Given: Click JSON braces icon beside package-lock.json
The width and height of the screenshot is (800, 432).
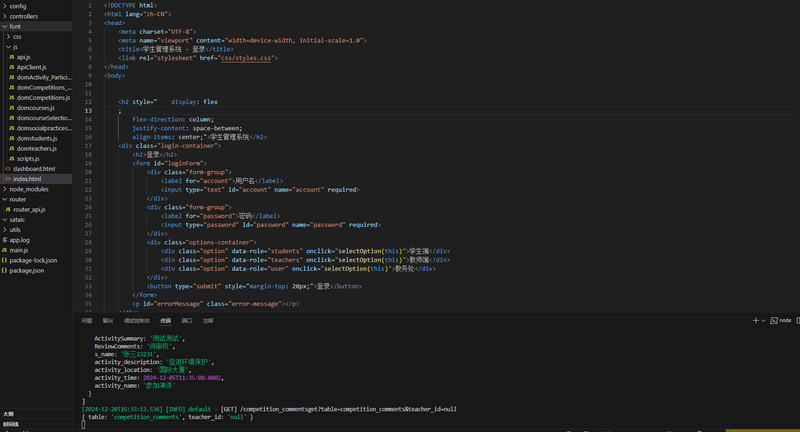Looking at the screenshot, I should pyautogui.click(x=5, y=261).
